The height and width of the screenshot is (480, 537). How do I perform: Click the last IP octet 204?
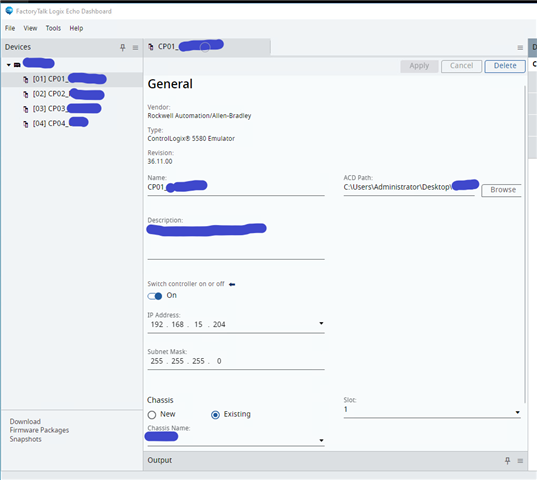[x=219, y=325]
